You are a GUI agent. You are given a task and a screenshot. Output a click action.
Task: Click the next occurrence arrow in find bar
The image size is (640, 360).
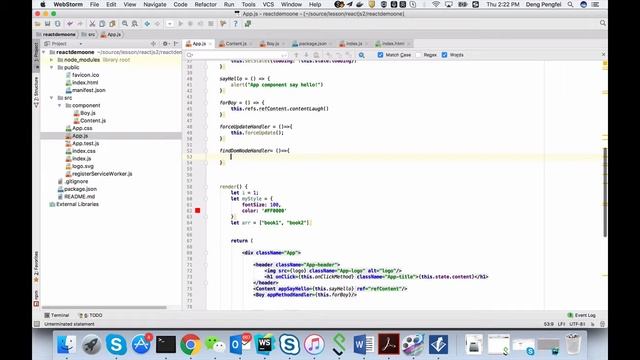coord(306,55)
